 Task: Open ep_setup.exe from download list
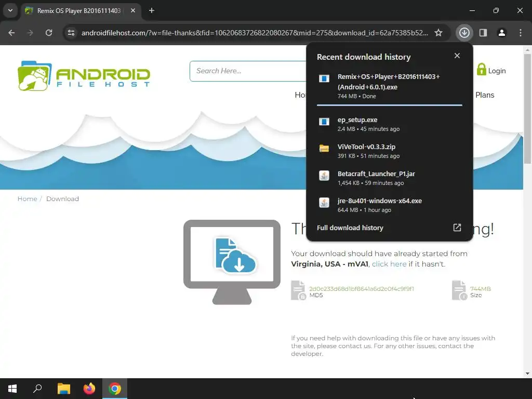tap(390, 124)
